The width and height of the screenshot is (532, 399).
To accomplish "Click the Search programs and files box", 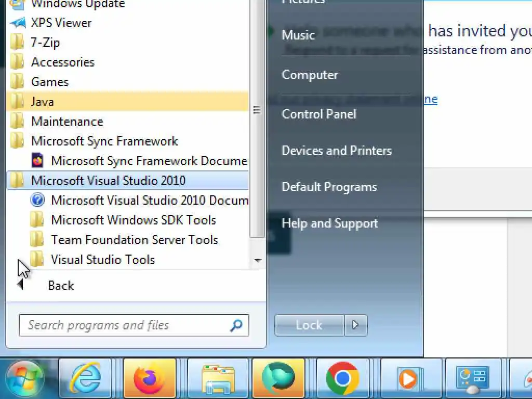I will click(x=134, y=325).
